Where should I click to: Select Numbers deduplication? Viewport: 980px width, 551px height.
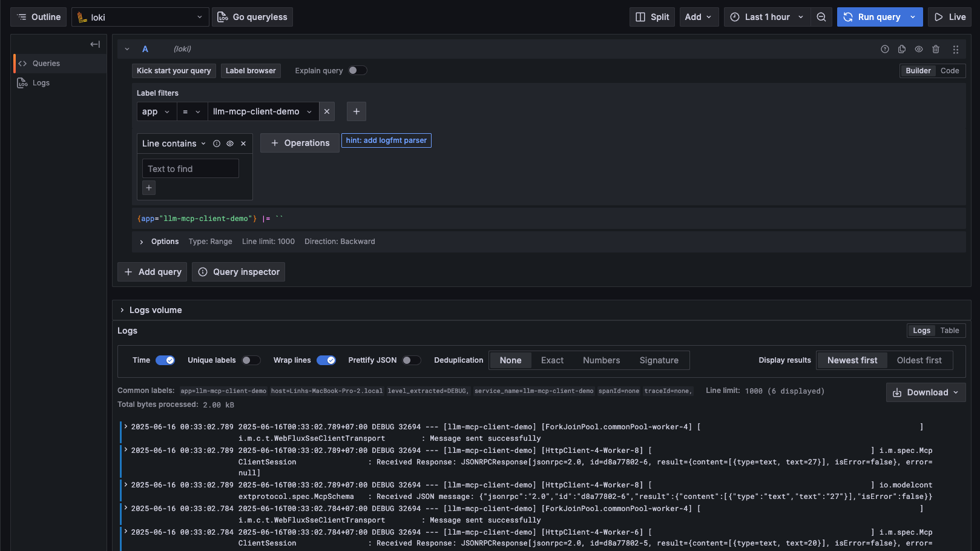coord(602,360)
